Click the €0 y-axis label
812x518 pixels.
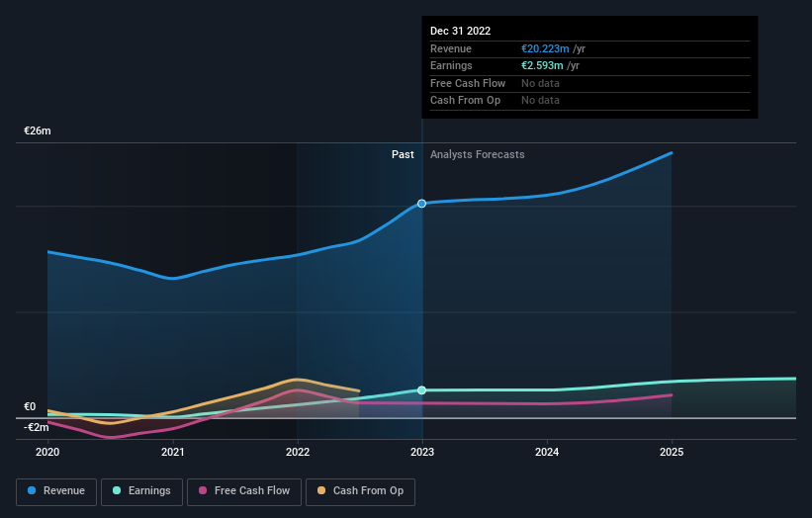(30, 406)
